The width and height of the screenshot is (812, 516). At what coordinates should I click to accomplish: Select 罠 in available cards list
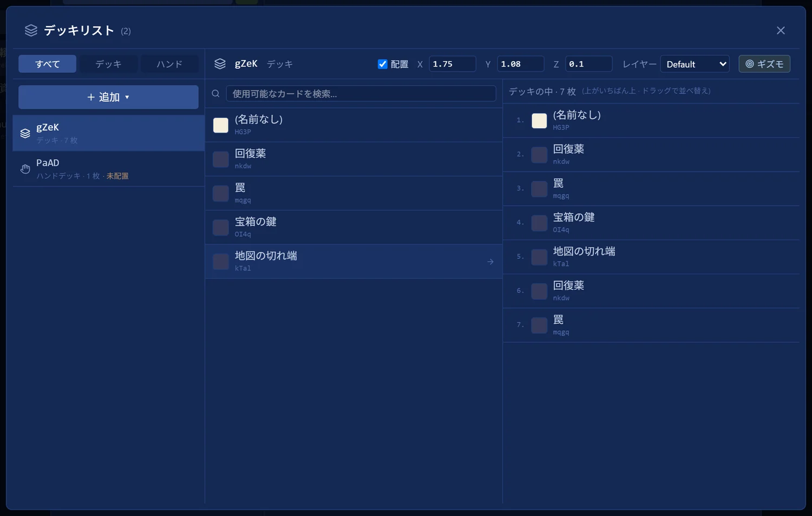click(x=354, y=193)
